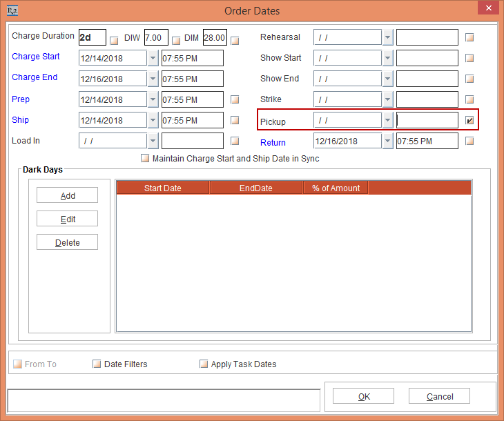Expand the Return date picker
Screen dimensions: 504x421
(x=387, y=141)
